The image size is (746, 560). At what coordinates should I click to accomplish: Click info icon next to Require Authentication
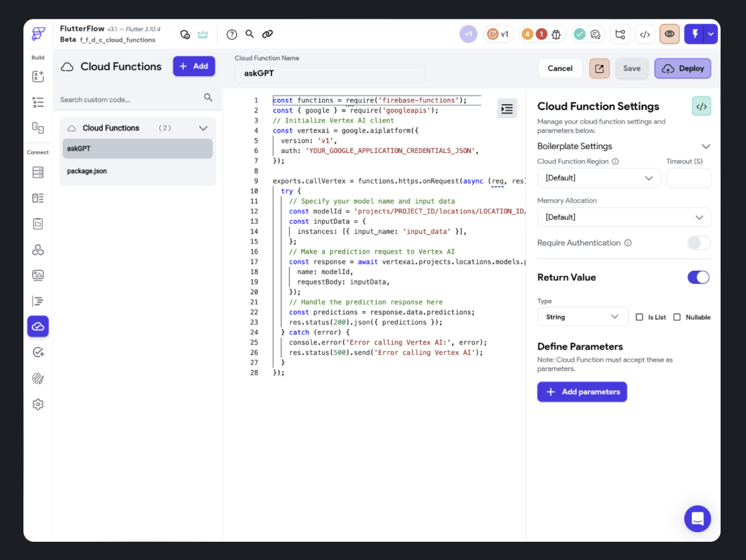[628, 243]
